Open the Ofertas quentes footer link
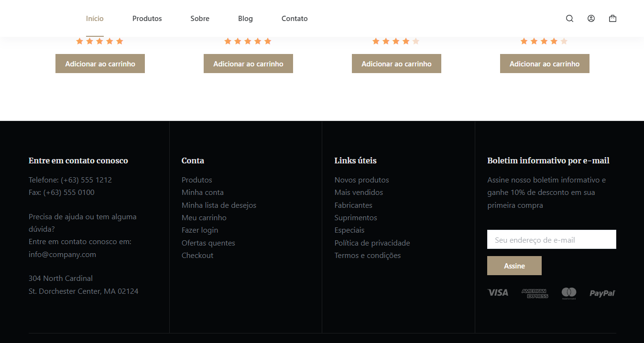The height and width of the screenshot is (343, 644). tap(208, 243)
